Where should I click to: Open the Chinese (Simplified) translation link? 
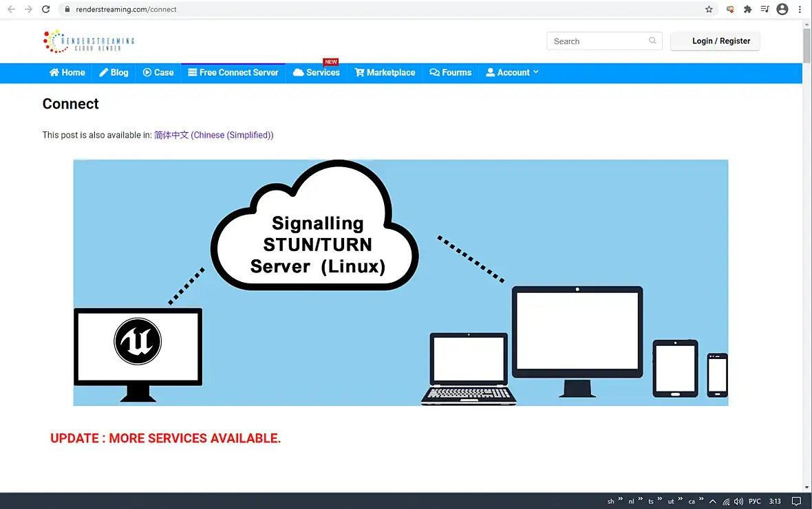[214, 135]
